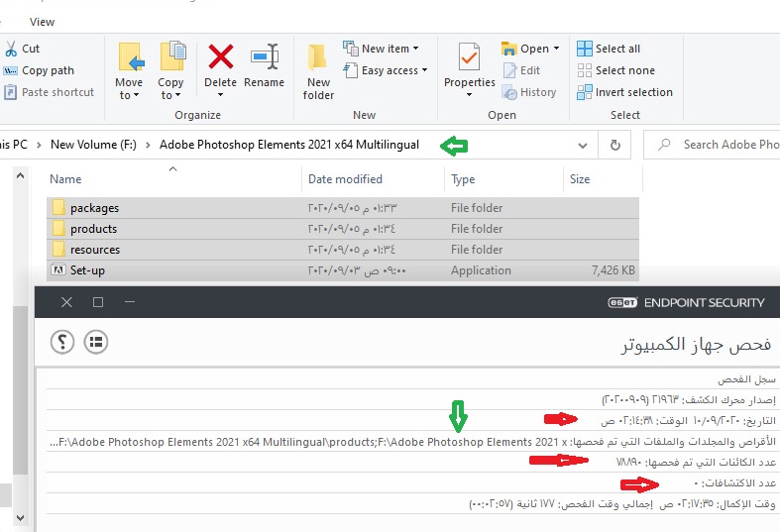
Task: Sort files by Date modified column header
Action: [x=345, y=179]
